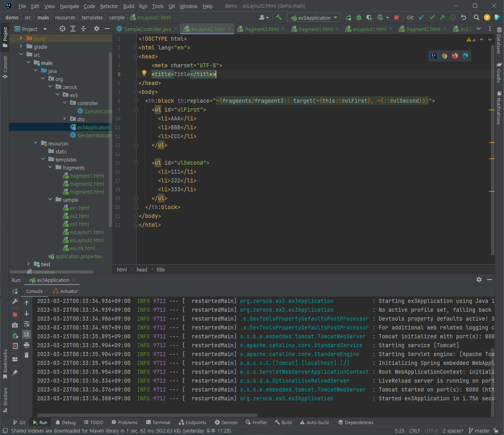Collapse all nodes in Project panel
The height and width of the screenshot is (435, 504).
[x=83, y=29]
